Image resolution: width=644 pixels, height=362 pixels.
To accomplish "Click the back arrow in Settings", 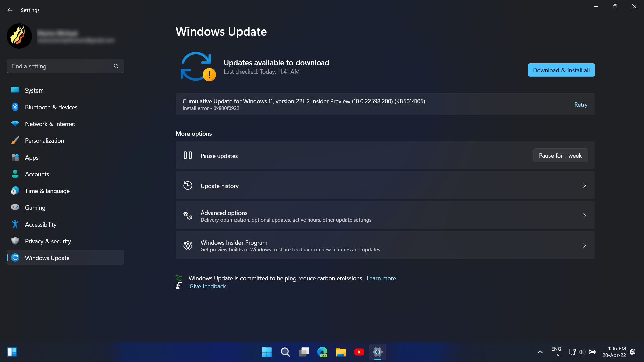I will 10,10.
